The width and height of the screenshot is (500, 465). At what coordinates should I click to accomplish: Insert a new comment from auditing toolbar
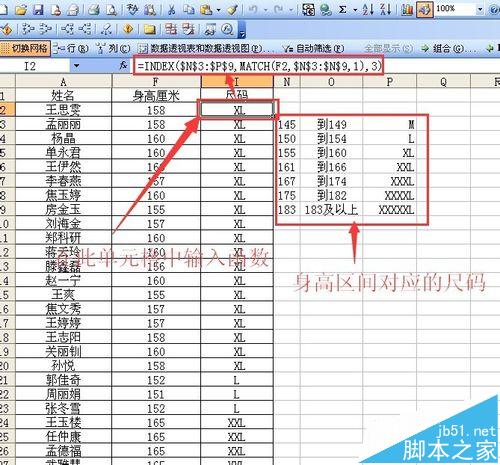click(x=150, y=30)
